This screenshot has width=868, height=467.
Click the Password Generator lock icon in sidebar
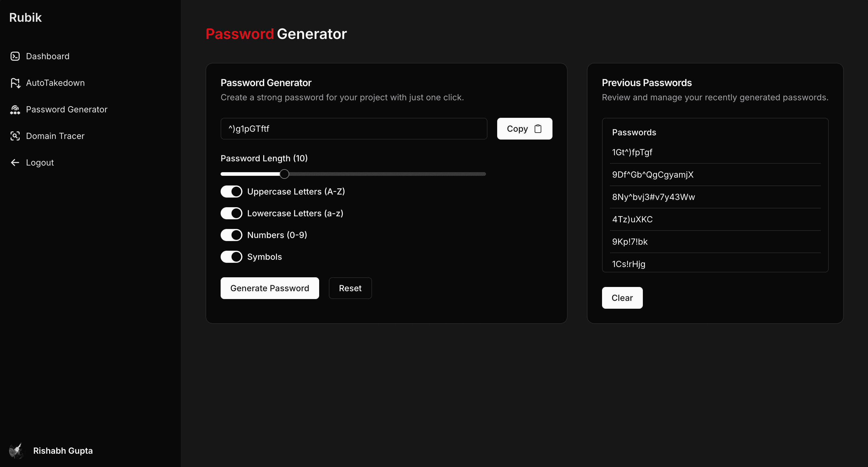[x=15, y=109]
